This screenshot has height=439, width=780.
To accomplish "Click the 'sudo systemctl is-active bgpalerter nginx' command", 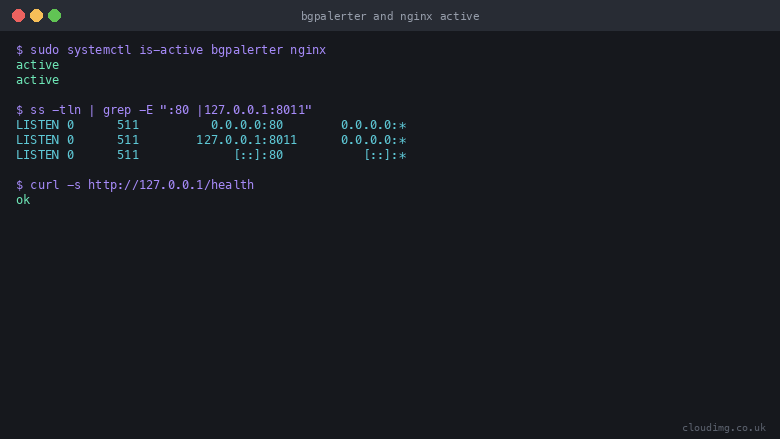I will click(x=178, y=50).
